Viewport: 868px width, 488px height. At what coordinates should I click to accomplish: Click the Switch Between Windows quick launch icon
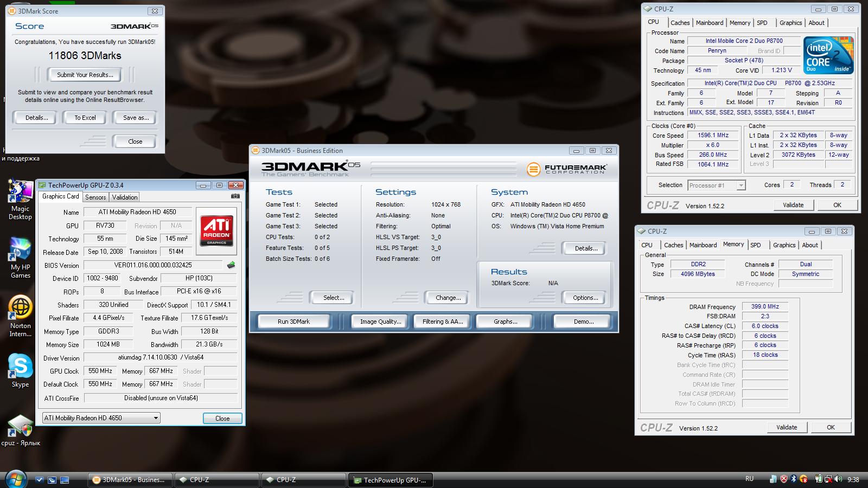52,480
